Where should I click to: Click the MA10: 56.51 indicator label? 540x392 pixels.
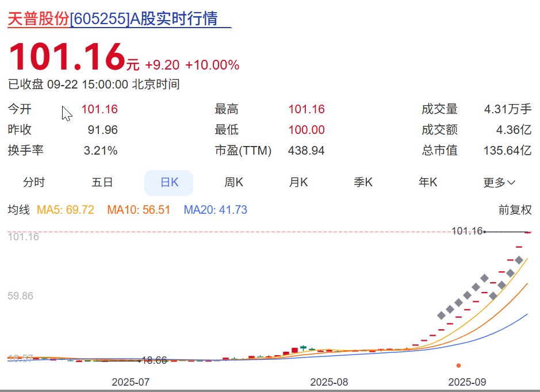coord(139,210)
